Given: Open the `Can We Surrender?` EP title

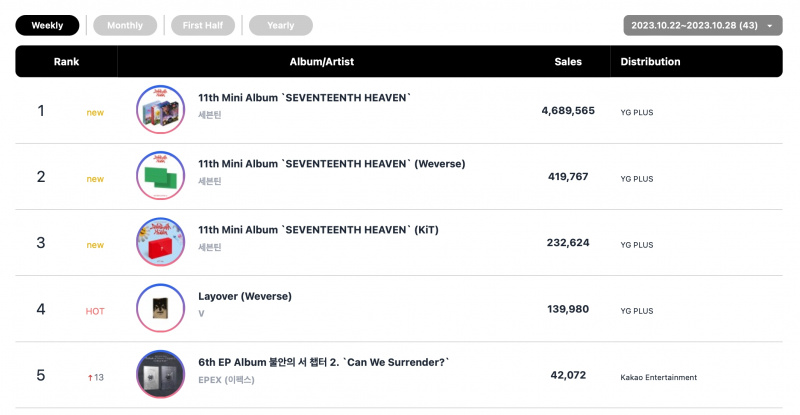Looking at the screenshot, I should pyautogui.click(x=323, y=362).
